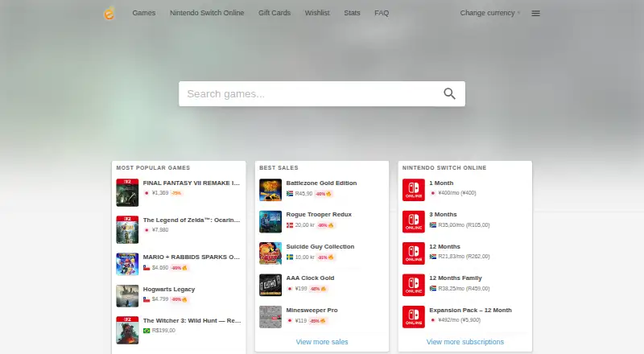644x354 pixels.
Task: Click Switch Online icon for 1 Month
Action: pos(414,190)
